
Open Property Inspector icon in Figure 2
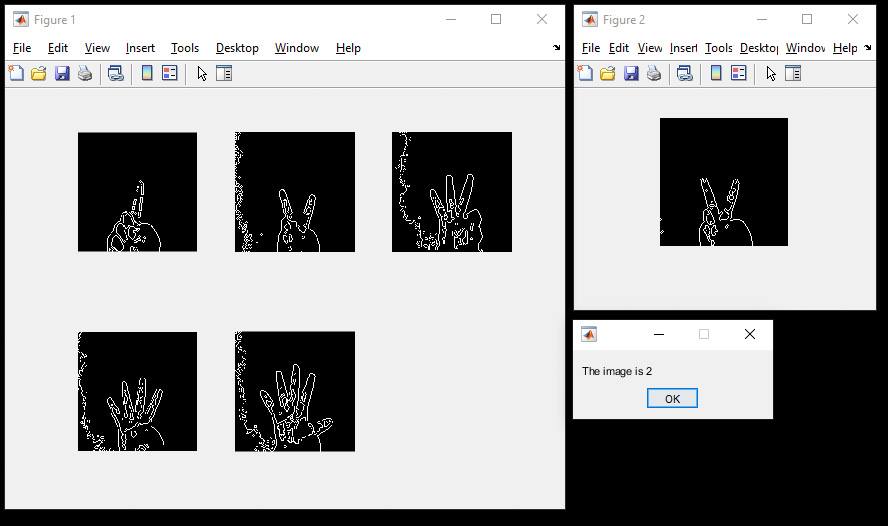[x=793, y=73]
